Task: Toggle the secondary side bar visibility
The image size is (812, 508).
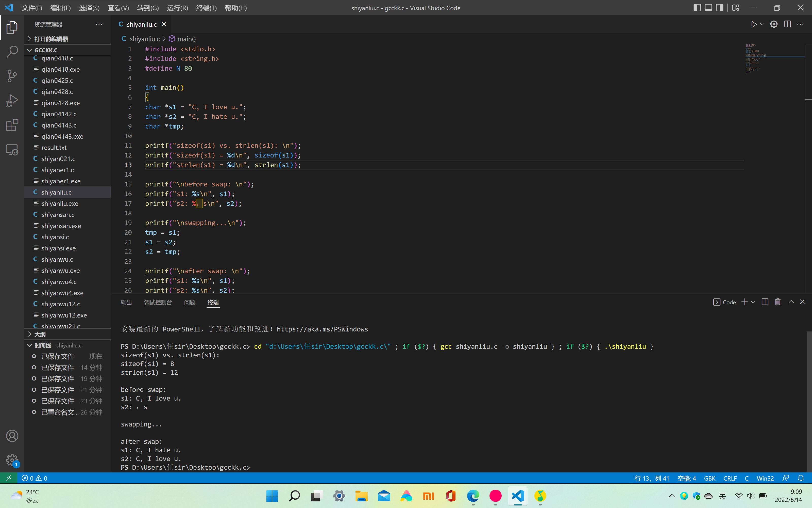Action: pyautogui.click(x=719, y=7)
